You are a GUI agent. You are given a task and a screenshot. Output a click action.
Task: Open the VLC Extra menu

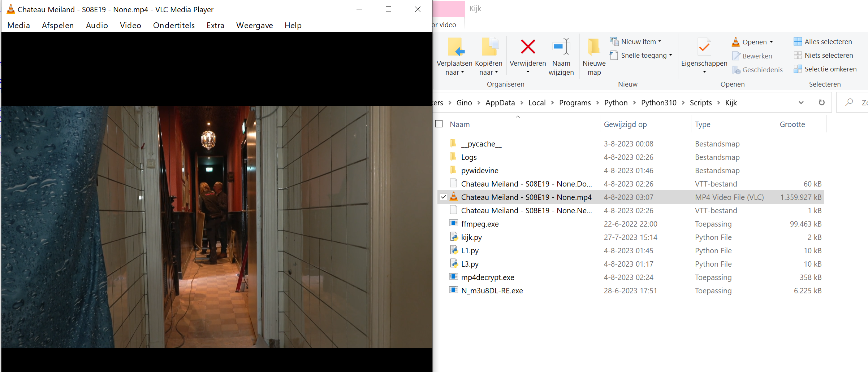[215, 25]
